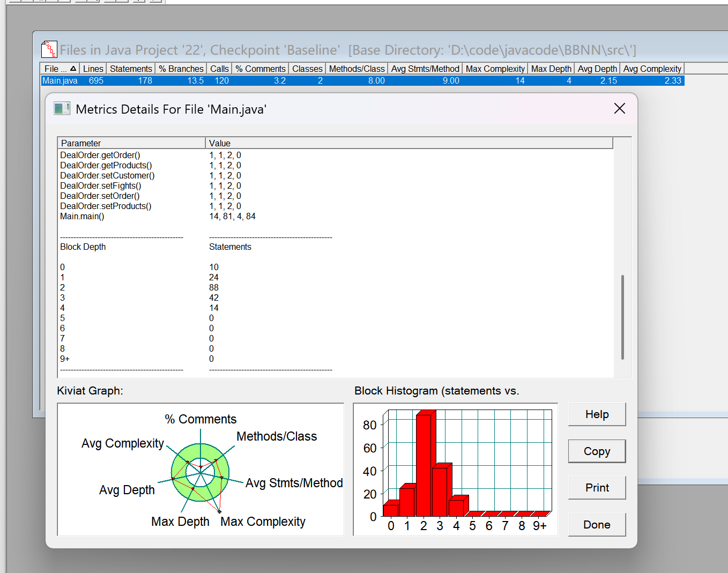Sort by the Statements column header
The width and height of the screenshot is (728, 573).
click(x=131, y=69)
